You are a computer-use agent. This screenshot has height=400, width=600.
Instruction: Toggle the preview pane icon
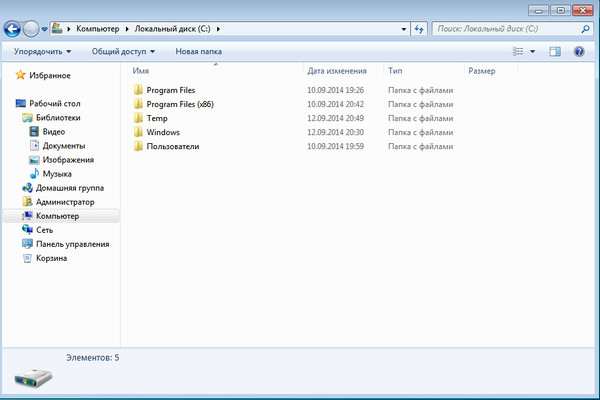(x=555, y=51)
